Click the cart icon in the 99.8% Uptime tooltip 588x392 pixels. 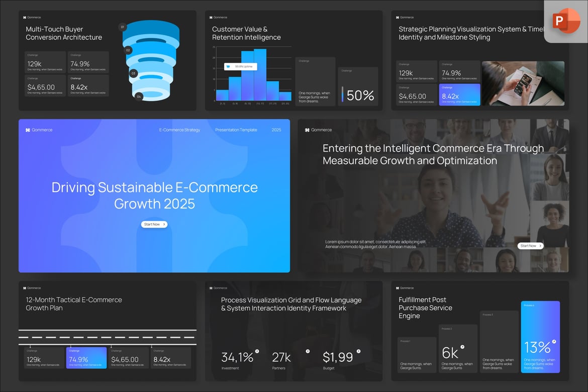pyautogui.click(x=228, y=67)
